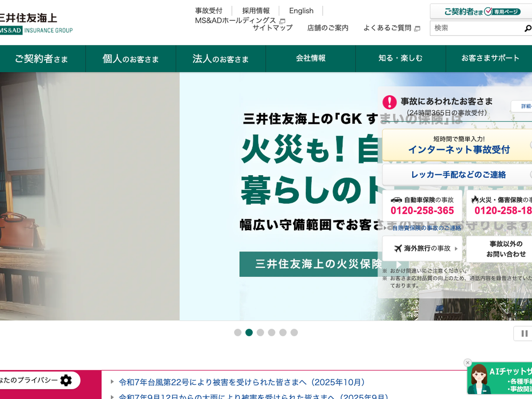Click the インターネット事故受付 button
This screenshot has width=532, height=399.
tap(458, 145)
